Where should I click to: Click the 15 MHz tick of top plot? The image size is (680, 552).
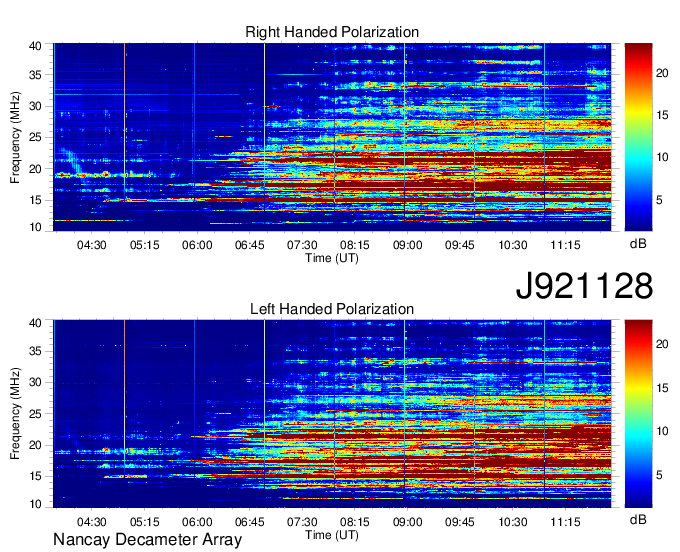pos(35,200)
